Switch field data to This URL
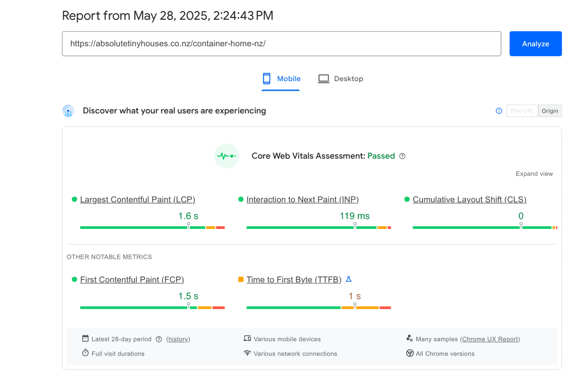The width and height of the screenshot is (588, 379). tap(522, 111)
